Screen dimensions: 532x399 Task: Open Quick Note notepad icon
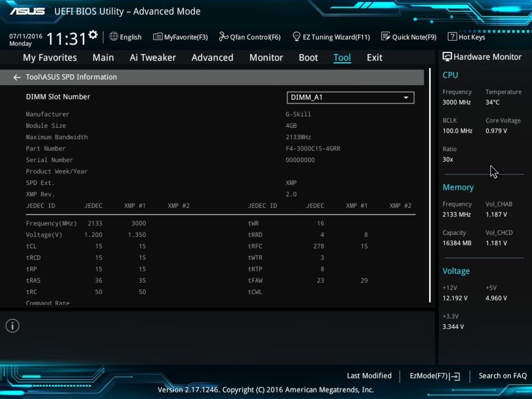pyautogui.click(x=385, y=36)
